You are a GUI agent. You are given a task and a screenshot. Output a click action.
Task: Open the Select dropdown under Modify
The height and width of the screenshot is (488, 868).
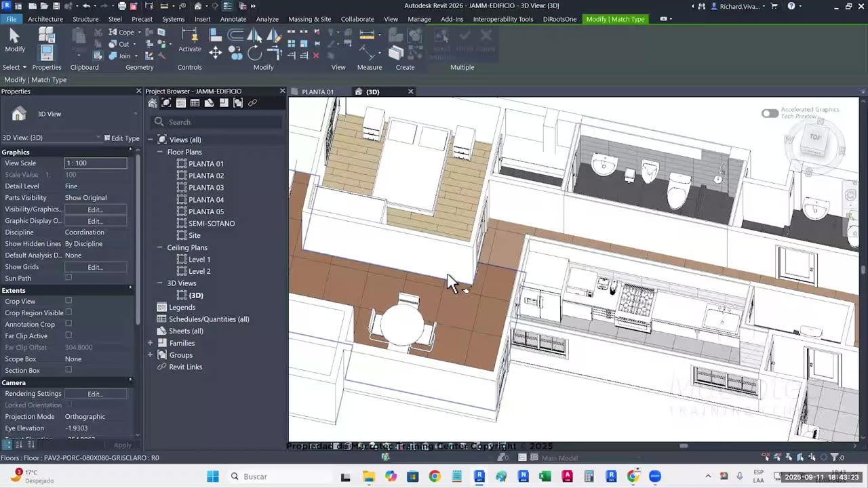click(14, 67)
